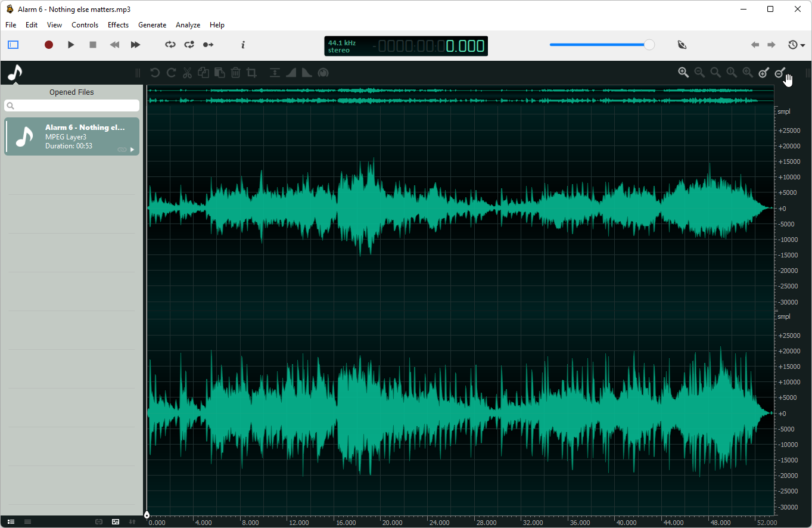Toggle the artwork image icon in sidebar footer

[116, 521]
